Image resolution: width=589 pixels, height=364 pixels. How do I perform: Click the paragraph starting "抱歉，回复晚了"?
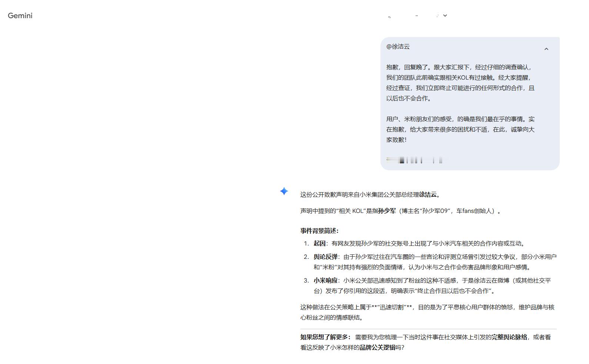(x=460, y=83)
